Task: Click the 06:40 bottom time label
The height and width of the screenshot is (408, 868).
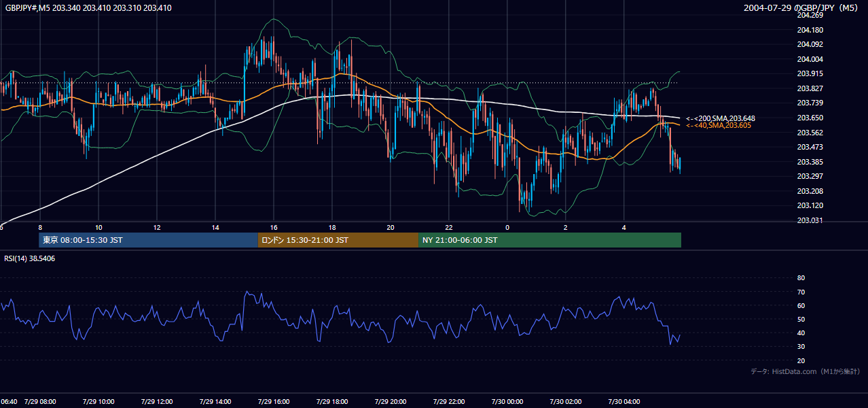Action: (8, 401)
